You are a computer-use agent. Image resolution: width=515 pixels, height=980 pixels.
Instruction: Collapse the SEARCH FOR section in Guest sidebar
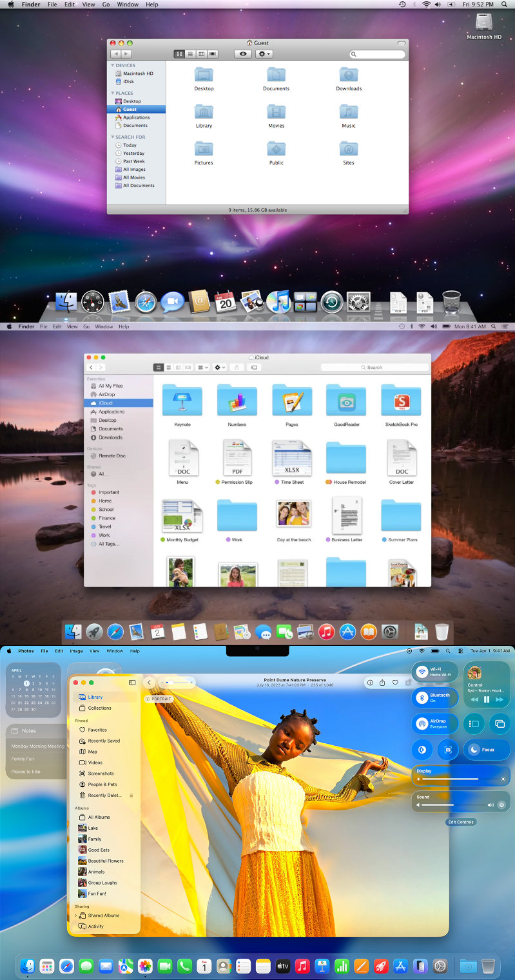pos(113,137)
